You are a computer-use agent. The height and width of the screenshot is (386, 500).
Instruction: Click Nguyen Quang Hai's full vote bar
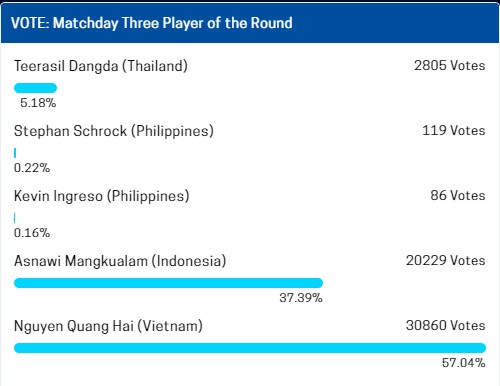point(250,348)
